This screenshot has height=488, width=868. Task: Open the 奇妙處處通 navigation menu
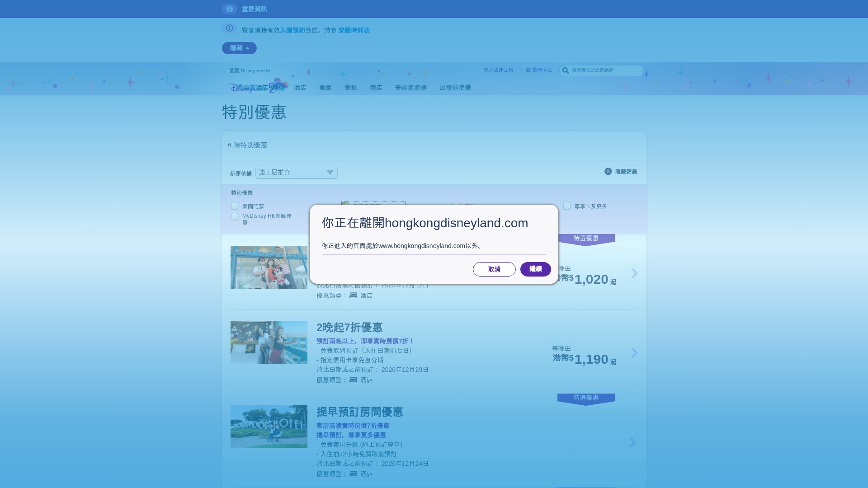411,88
